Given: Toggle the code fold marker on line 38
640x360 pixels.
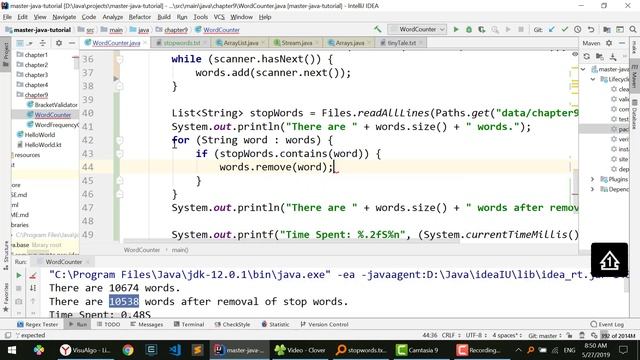Looking at the screenshot, I should 119,86.
